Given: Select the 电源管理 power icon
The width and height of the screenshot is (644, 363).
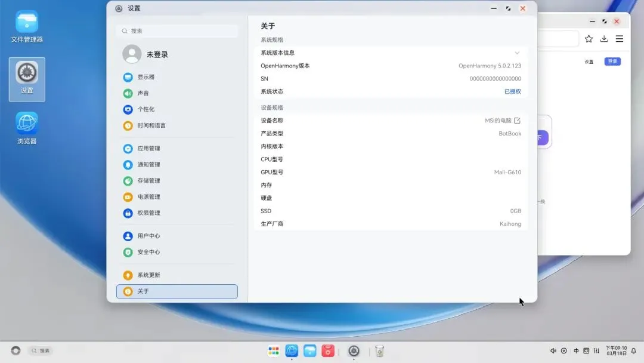Looking at the screenshot, I should point(128,197).
